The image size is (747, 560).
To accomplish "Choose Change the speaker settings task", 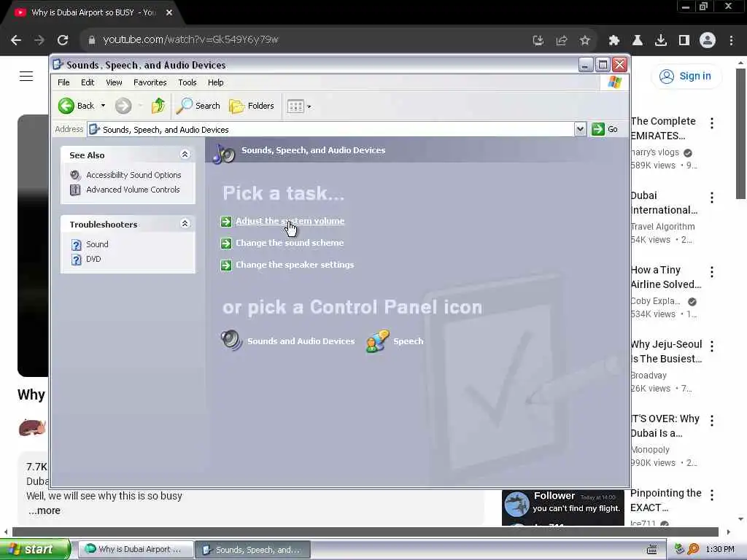I will pyautogui.click(x=295, y=265).
